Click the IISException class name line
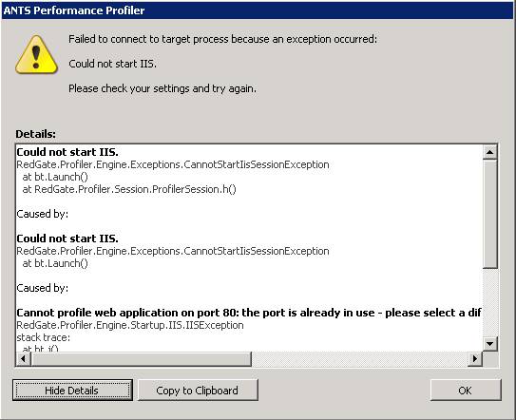Screen dimensions: 516x420 click(130, 325)
